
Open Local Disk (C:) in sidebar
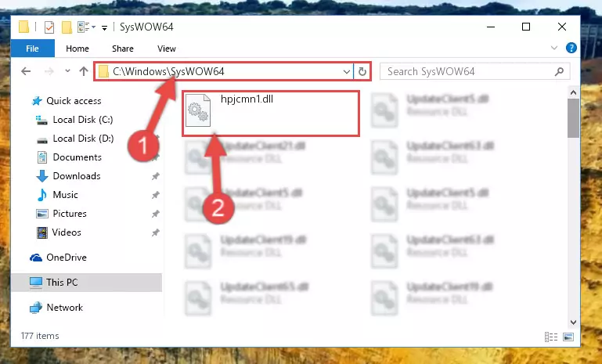coord(82,120)
